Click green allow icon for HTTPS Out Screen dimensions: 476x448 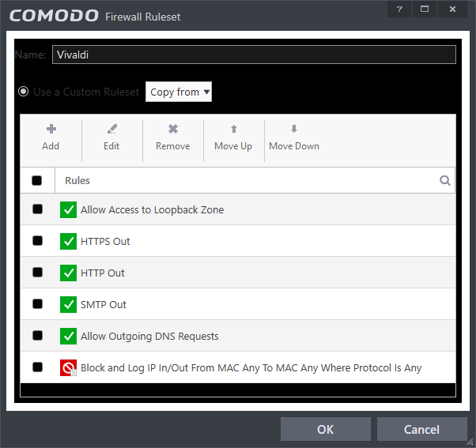tap(68, 241)
